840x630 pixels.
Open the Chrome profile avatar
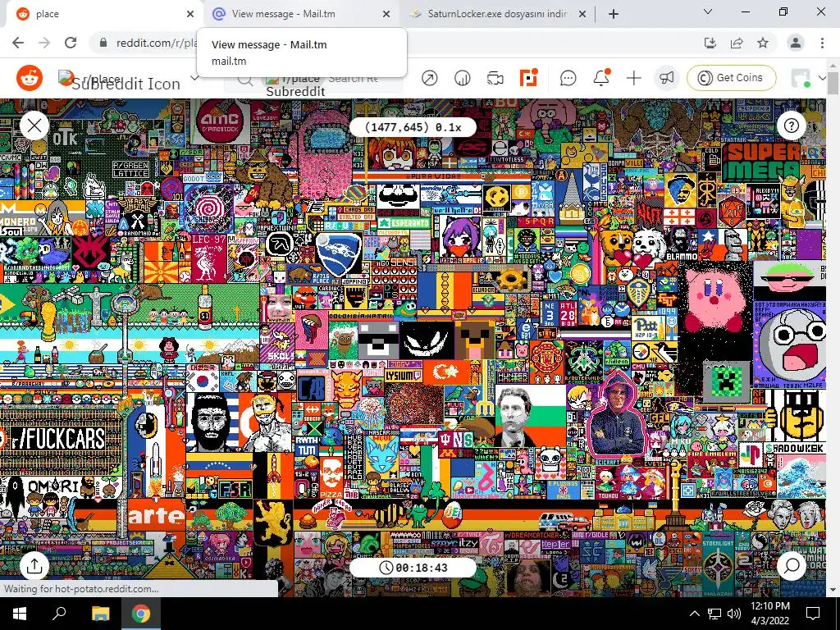pos(796,43)
